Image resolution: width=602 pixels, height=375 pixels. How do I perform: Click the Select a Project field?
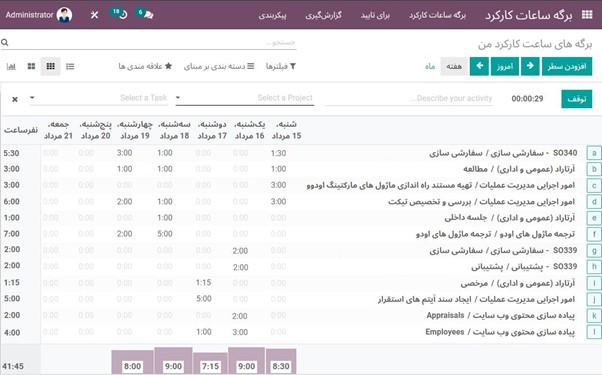coord(245,98)
